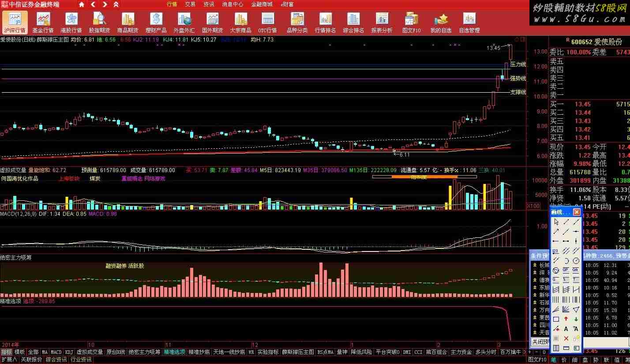Open the 港股行情 Hong Kong stocks icon
630x364 pixels.
(71, 23)
